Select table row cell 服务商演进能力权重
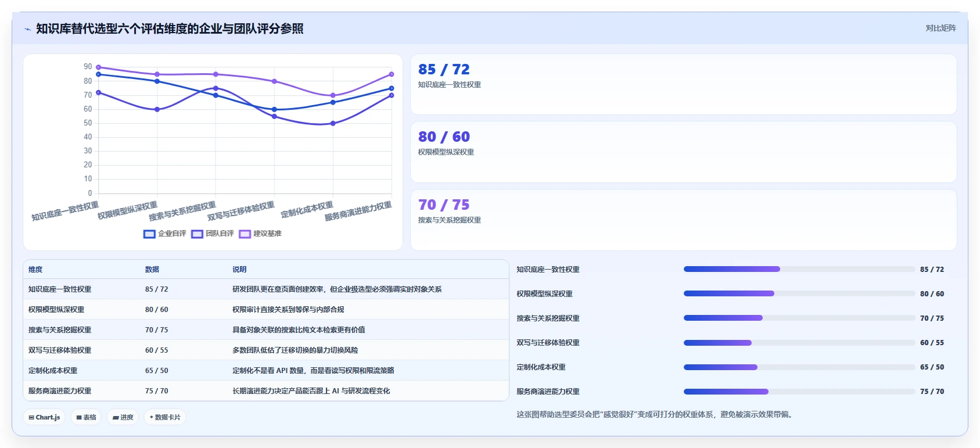 click(x=60, y=390)
